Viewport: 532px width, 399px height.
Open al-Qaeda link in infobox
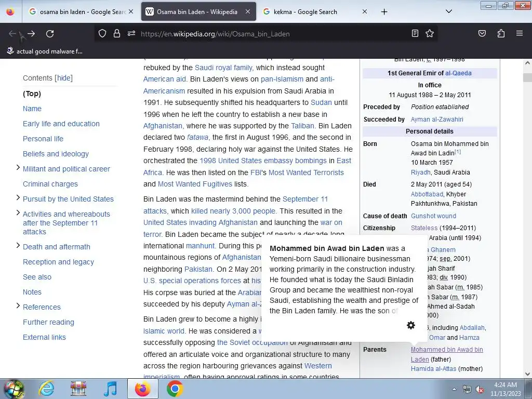click(x=458, y=73)
